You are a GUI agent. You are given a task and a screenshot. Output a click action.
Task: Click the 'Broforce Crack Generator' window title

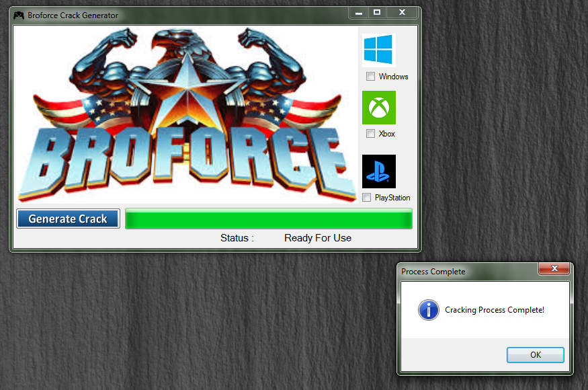point(73,15)
